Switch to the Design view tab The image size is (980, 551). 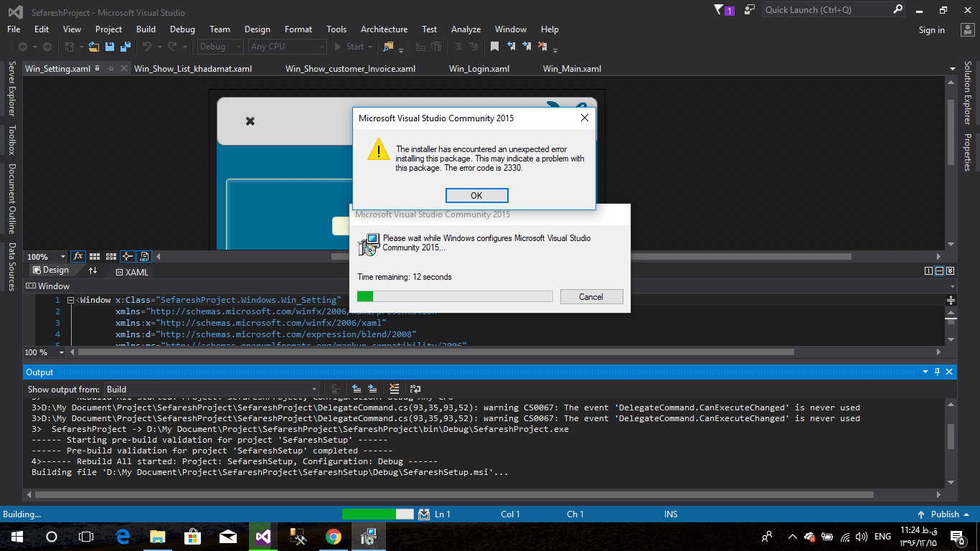point(50,270)
